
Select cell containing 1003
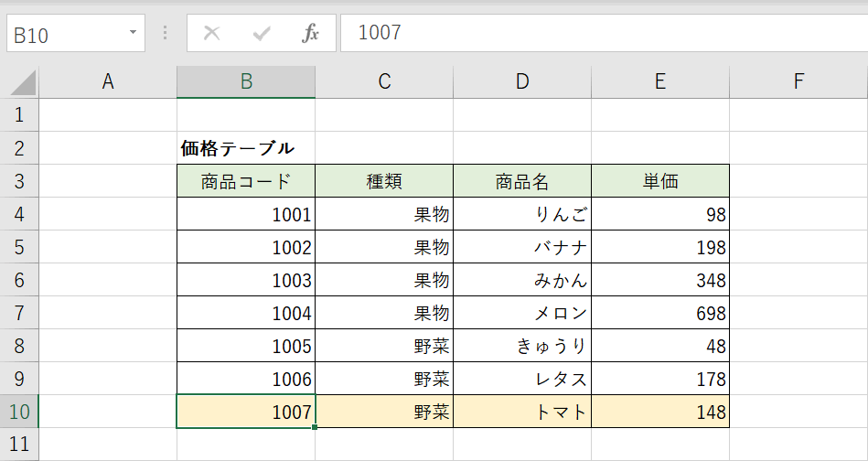(246, 280)
